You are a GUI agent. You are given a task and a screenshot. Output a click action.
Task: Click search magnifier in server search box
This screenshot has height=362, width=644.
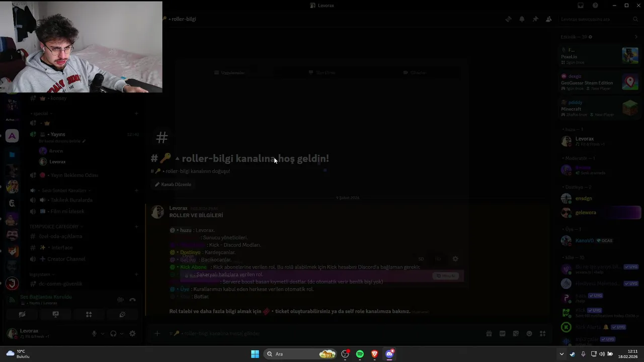(x=635, y=19)
